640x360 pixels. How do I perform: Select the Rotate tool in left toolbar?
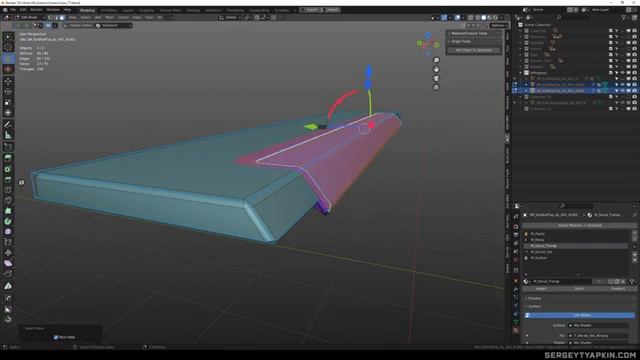coord(8,91)
